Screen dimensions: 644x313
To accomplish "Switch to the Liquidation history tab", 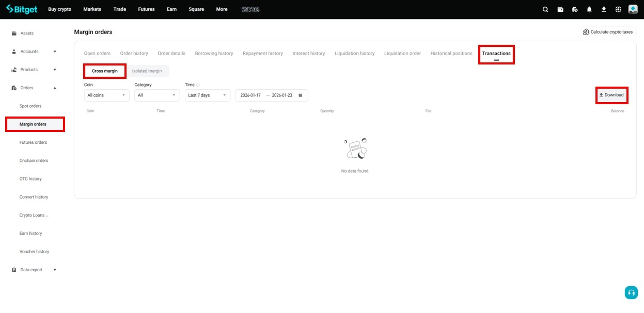I will [x=354, y=54].
